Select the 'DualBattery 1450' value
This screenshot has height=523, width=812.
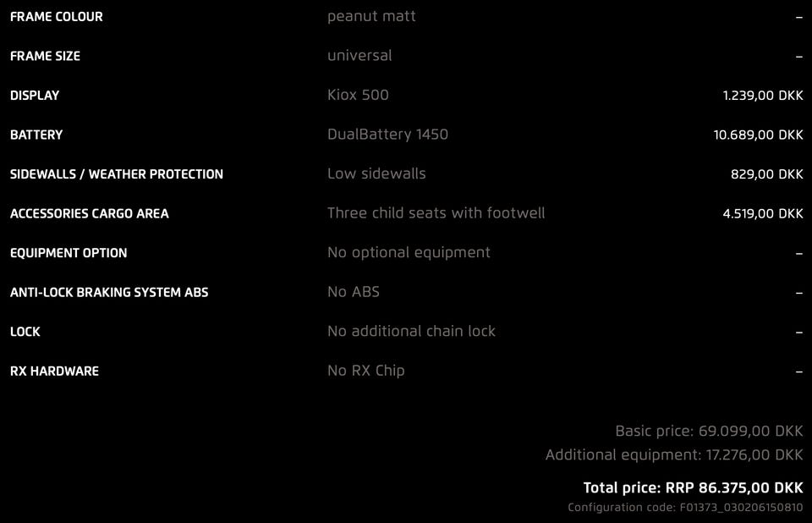[x=387, y=135]
